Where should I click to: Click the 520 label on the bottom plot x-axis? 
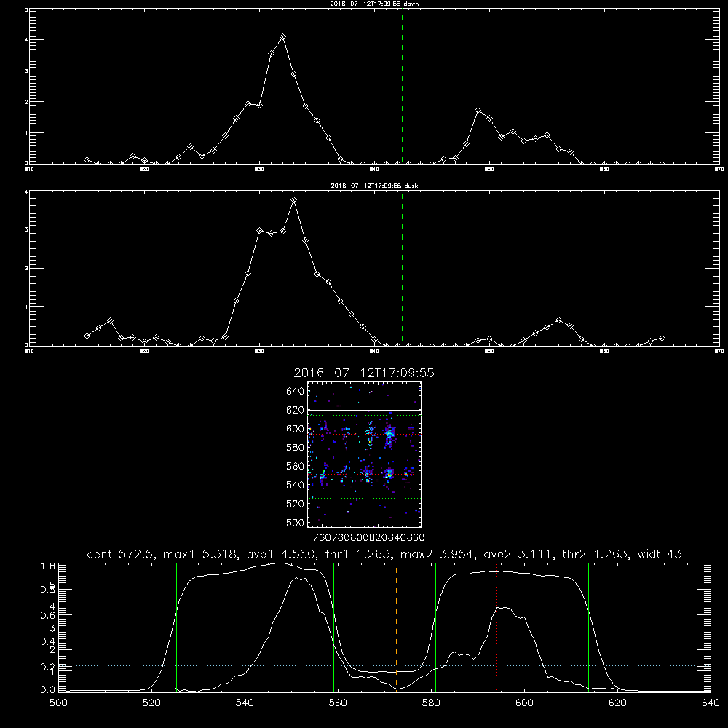tap(152, 703)
